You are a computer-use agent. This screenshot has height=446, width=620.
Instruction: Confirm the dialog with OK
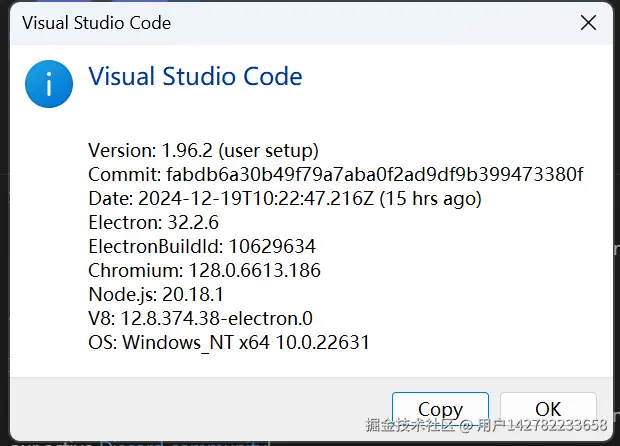tap(547, 409)
